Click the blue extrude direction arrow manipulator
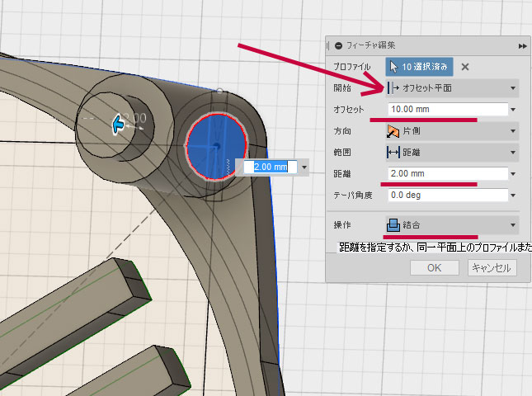 click(x=119, y=125)
